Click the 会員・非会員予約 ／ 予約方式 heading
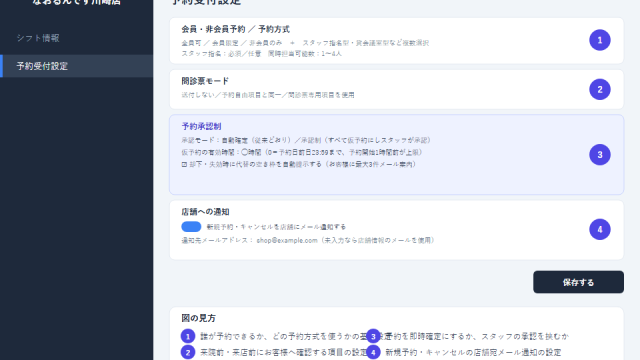640x360 pixels. click(x=236, y=29)
